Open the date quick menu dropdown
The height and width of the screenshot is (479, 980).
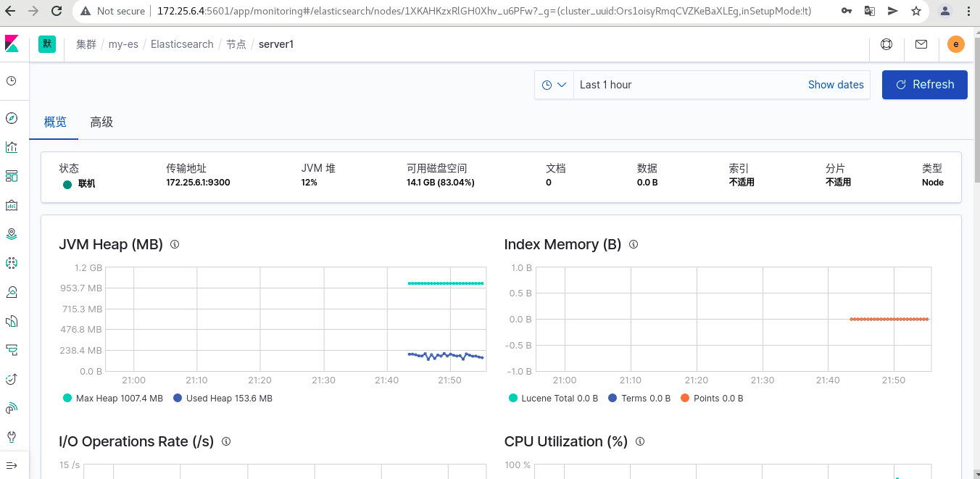coord(554,85)
